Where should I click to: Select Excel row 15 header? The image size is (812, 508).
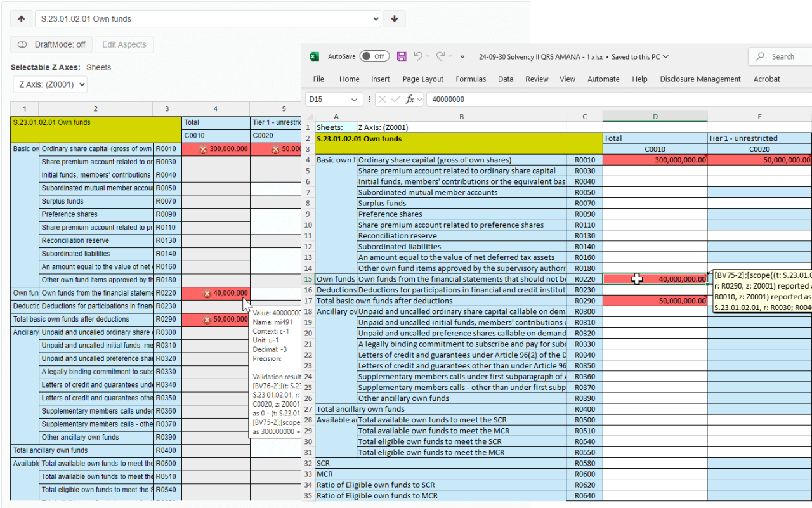point(308,279)
